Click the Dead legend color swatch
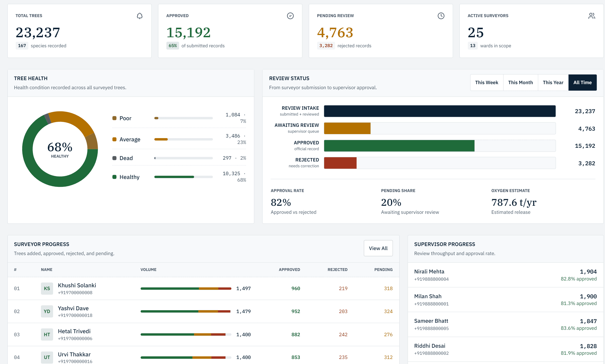Viewport: 605px width, 364px height. pos(114,158)
